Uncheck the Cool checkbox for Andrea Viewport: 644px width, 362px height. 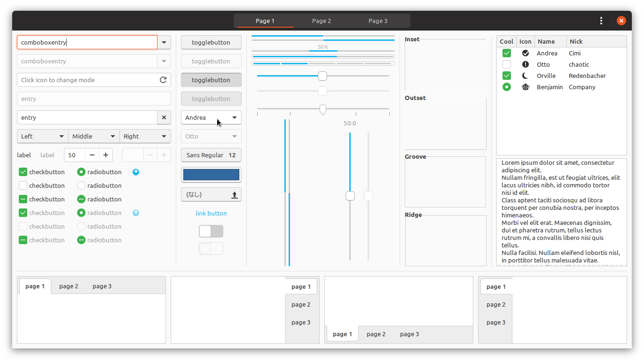[507, 53]
